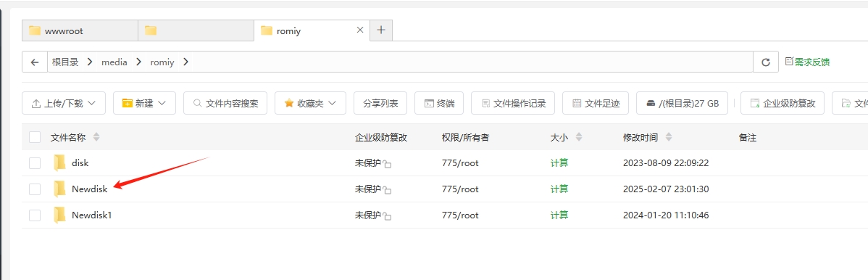Add a new tab with plus button

381,30
